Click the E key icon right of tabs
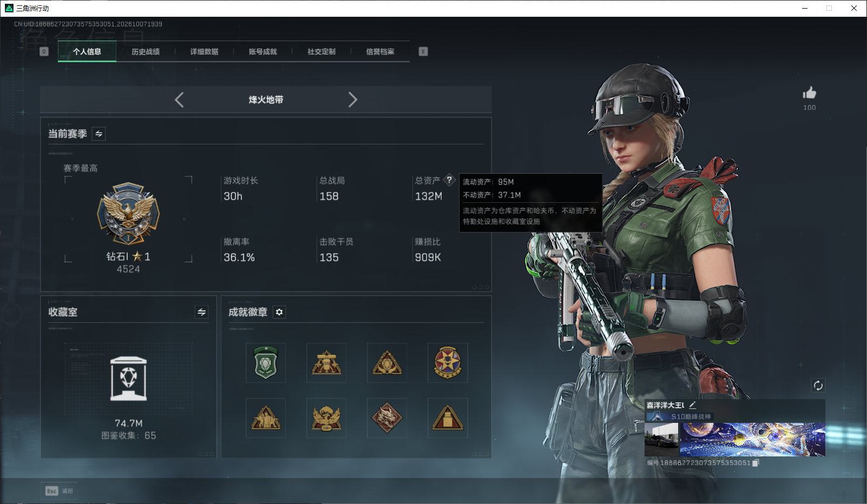867x504 pixels. pos(423,51)
